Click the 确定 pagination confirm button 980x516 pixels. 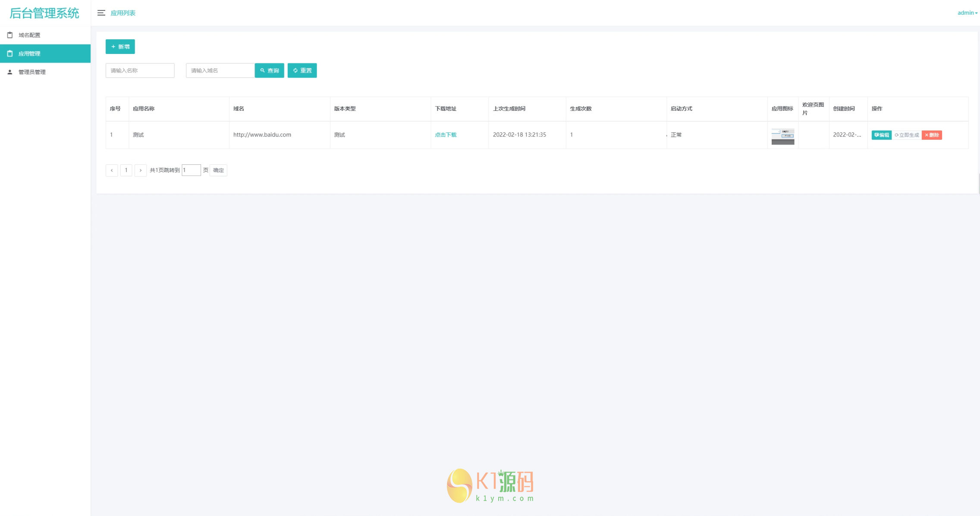point(218,170)
